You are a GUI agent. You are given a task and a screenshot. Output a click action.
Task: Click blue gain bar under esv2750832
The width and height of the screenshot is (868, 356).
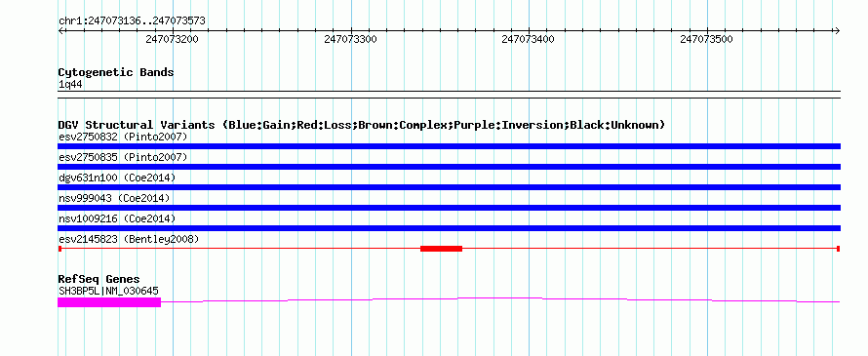point(449,146)
